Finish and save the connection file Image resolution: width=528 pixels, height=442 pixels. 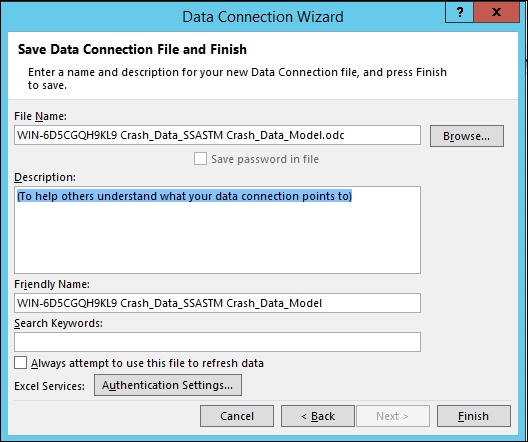(x=473, y=416)
